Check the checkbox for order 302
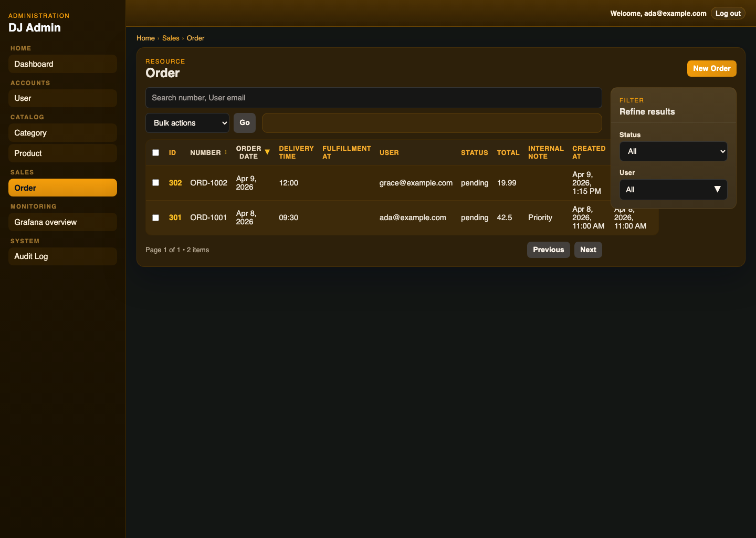Viewport: 756px width, 538px height. coord(155,182)
